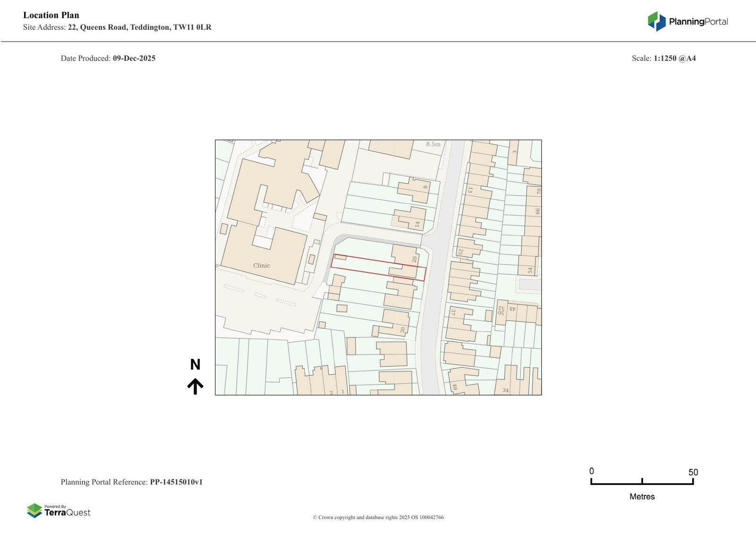Click the Clinic building label on map

pos(261,266)
